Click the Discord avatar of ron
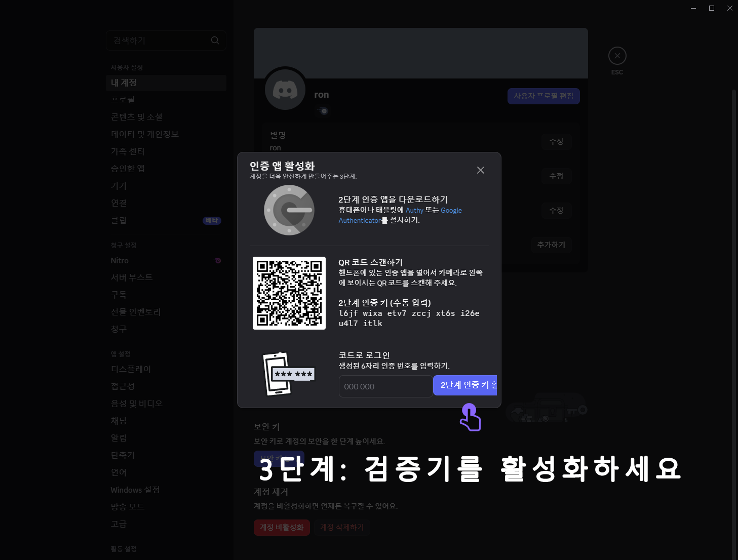Screen dimensions: 738x560 285,91
